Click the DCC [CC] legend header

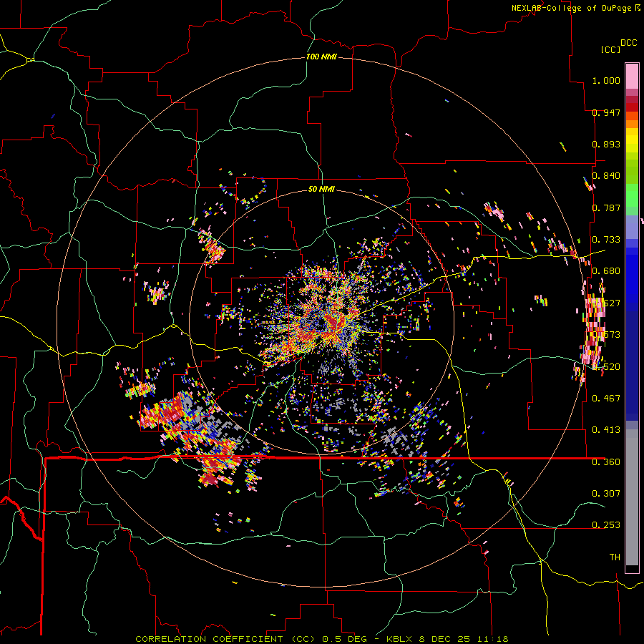(619, 46)
